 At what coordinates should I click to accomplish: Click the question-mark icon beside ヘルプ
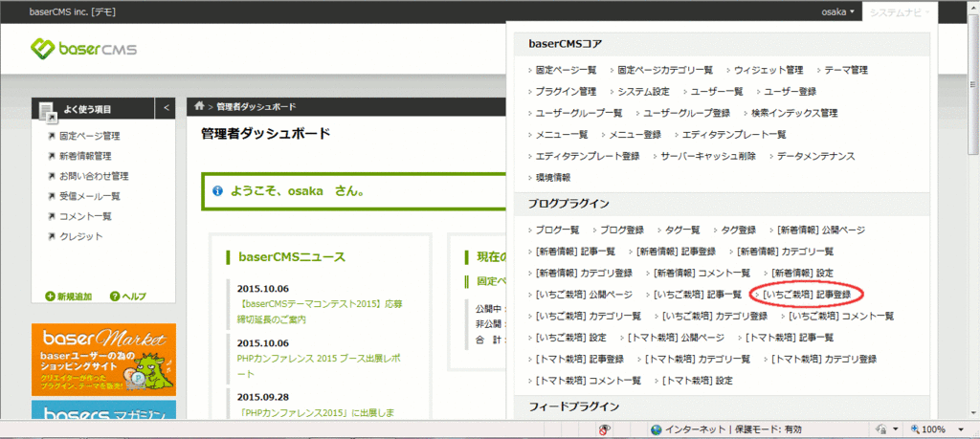tap(115, 296)
